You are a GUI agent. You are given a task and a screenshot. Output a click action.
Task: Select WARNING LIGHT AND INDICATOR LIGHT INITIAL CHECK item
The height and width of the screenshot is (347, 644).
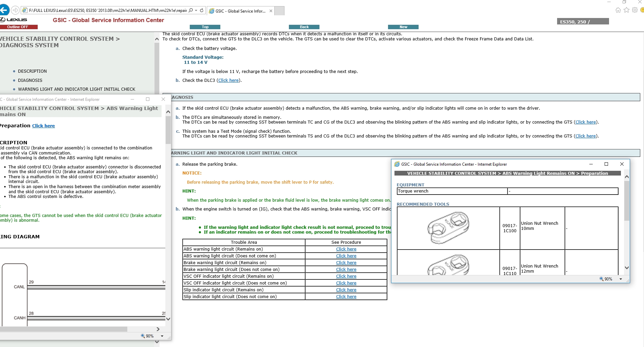77,89
